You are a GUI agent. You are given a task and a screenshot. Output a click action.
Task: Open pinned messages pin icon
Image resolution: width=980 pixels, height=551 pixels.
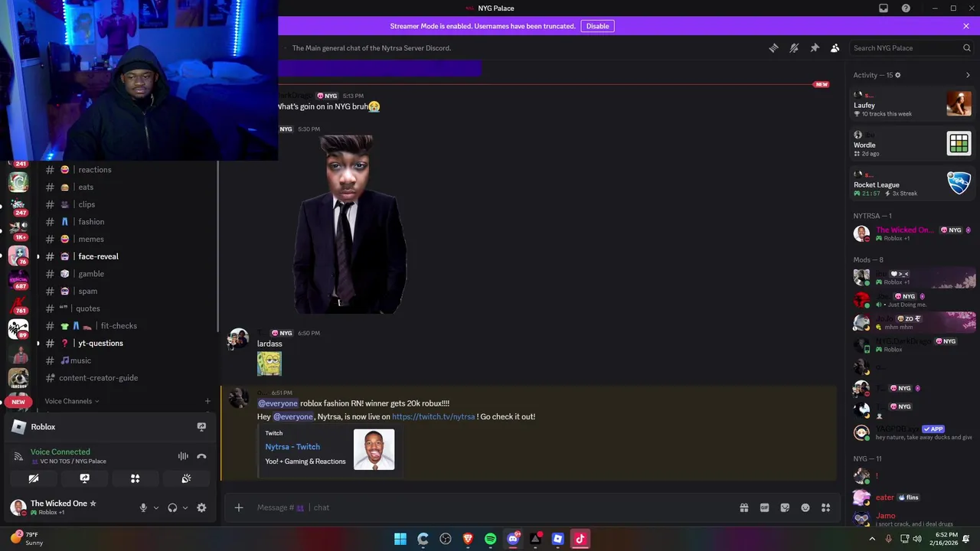click(x=815, y=48)
